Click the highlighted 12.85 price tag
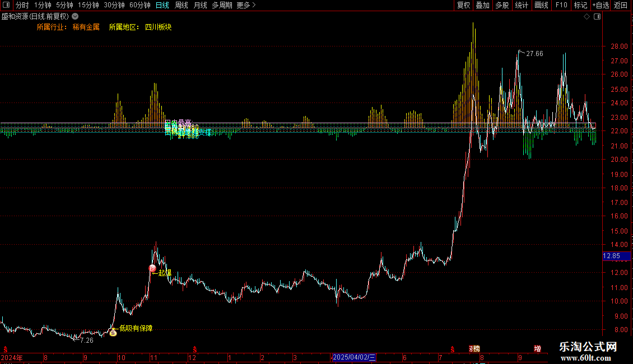Viewport: 633px width, 364px height. click(x=616, y=256)
